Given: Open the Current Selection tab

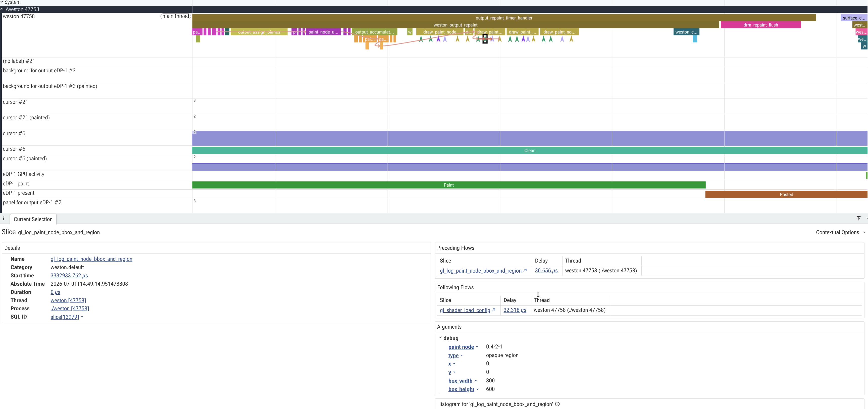Looking at the screenshot, I should point(33,219).
